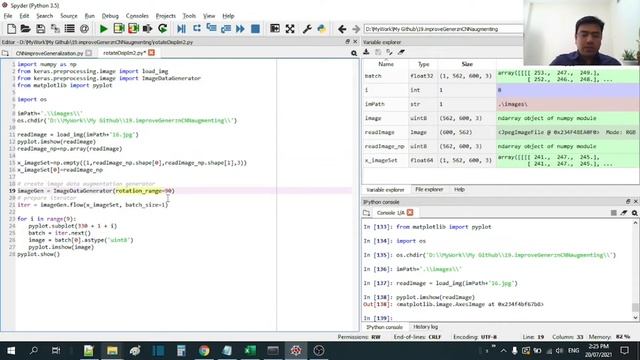This screenshot has height=360, width=640.
Task: Open Windows taskbar search
Action: [33, 351]
